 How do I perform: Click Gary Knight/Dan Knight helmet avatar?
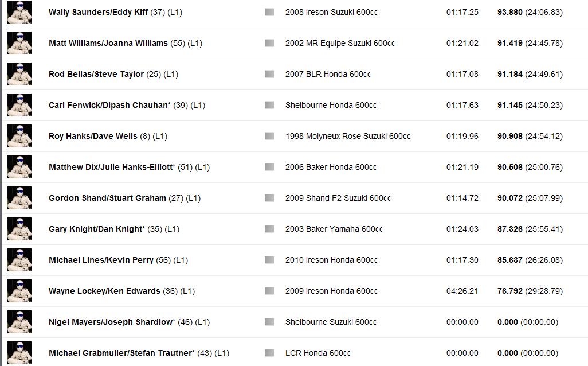(x=19, y=229)
